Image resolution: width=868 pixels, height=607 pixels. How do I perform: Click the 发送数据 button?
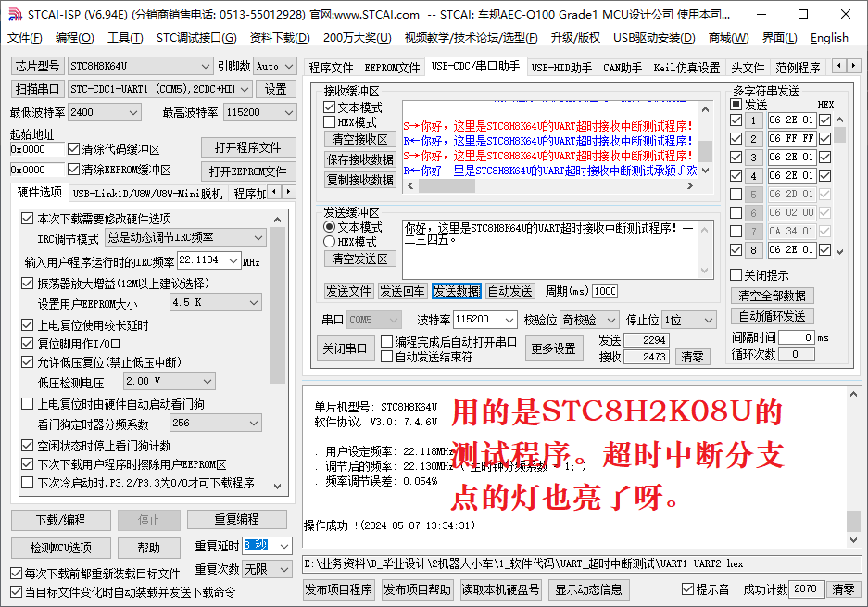pyautogui.click(x=456, y=291)
